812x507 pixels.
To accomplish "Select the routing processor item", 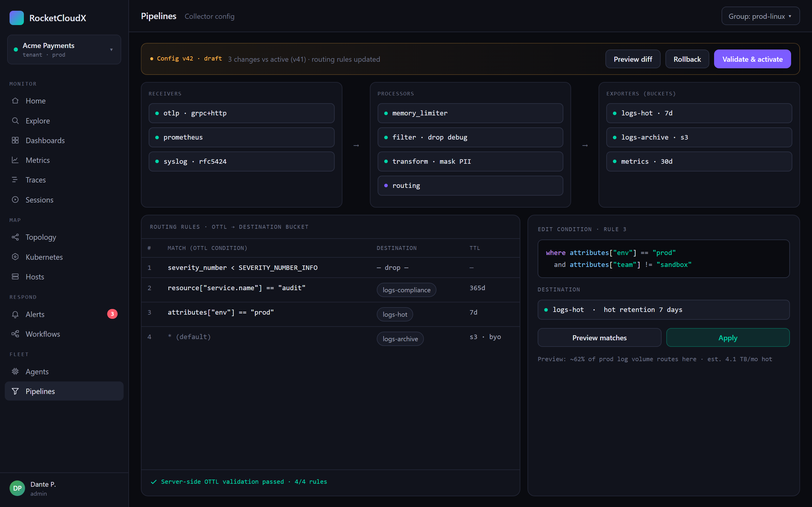I will pos(470,186).
